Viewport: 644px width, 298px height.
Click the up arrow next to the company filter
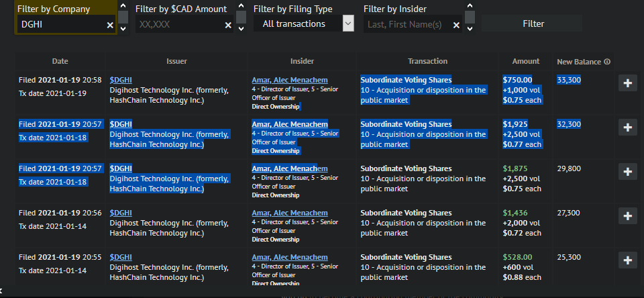point(123,5)
